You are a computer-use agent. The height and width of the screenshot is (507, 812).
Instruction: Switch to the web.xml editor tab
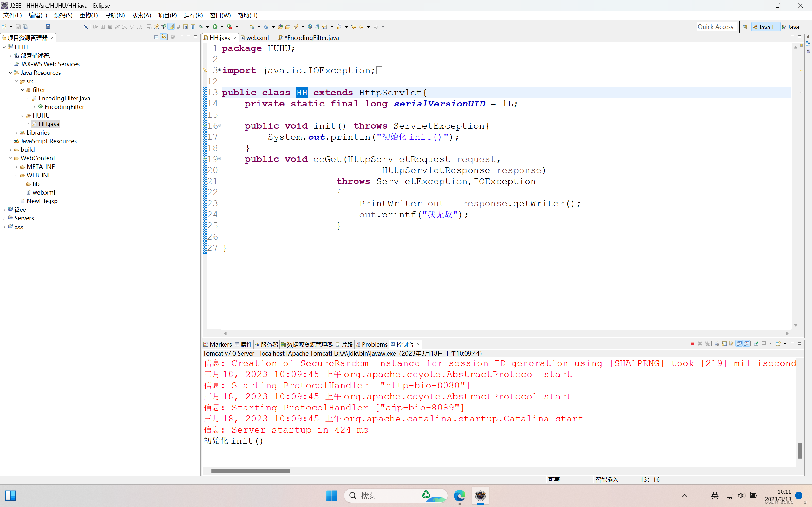pyautogui.click(x=257, y=38)
